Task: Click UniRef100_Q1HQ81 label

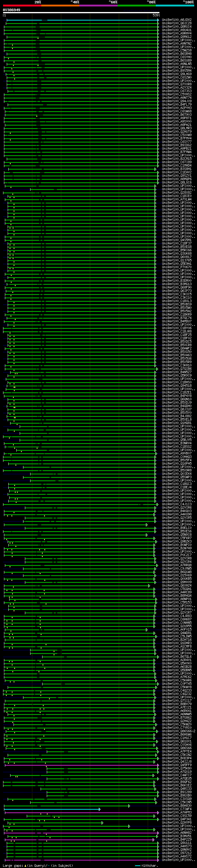Action: point(177,422)
